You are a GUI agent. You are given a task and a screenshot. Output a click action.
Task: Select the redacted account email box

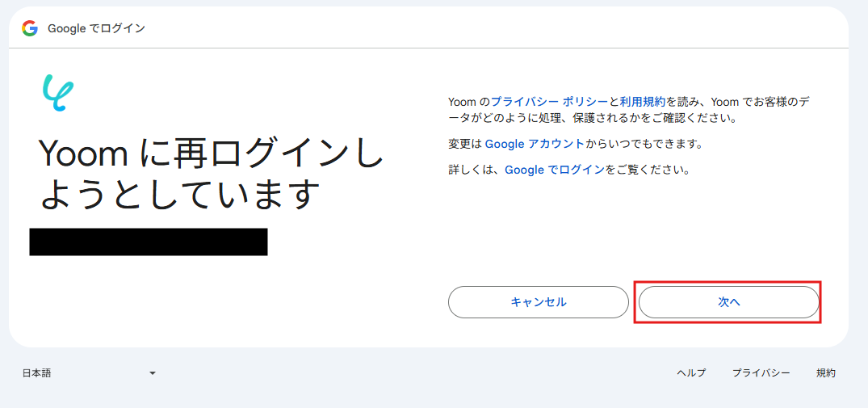(x=149, y=242)
